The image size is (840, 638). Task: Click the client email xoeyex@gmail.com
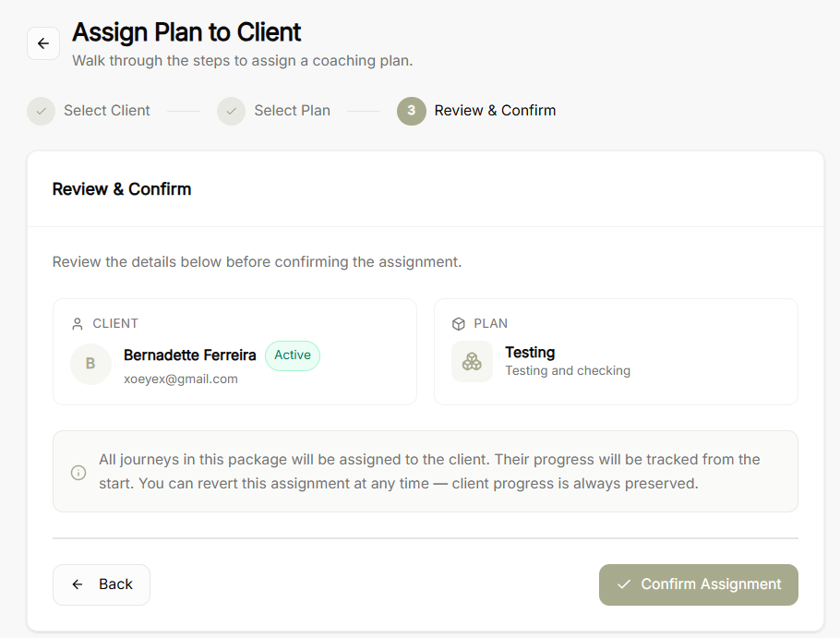point(181,379)
